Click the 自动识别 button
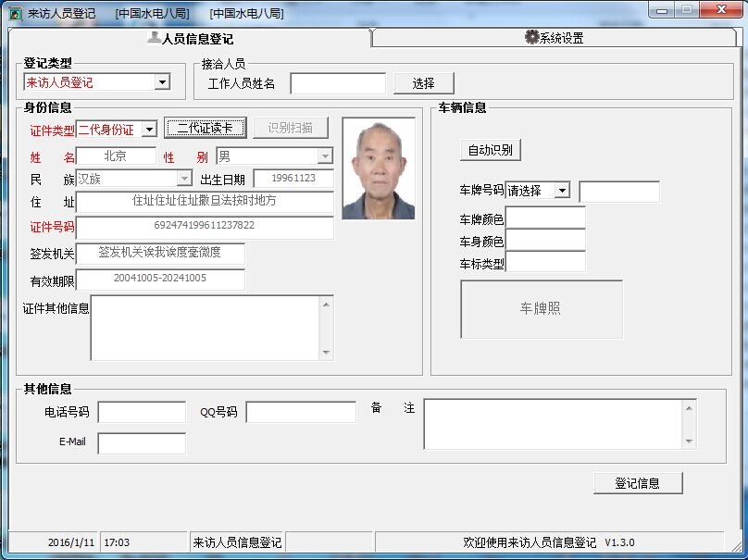The width and height of the screenshot is (748, 560). (x=491, y=150)
